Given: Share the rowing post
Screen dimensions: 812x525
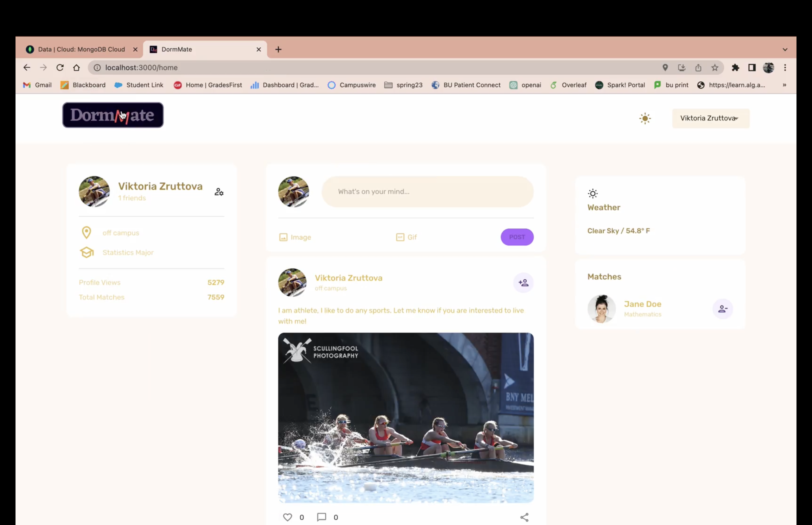Looking at the screenshot, I should (524, 517).
